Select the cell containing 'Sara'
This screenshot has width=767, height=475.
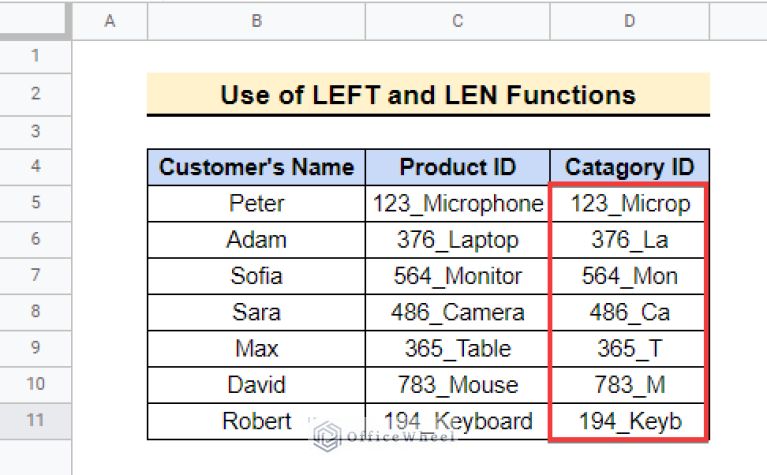pyautogui.click(x=256, y=312)
